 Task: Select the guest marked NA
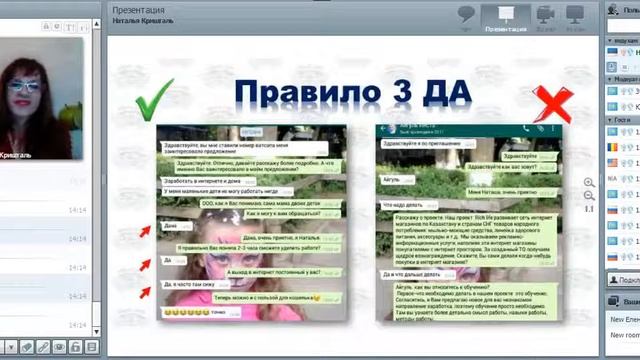click(x=622, y=178)
